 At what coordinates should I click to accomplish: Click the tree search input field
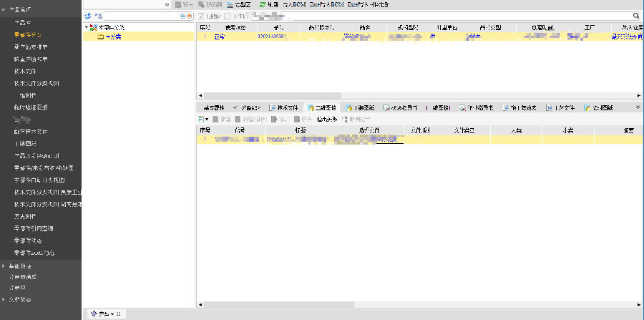[142, 16]
